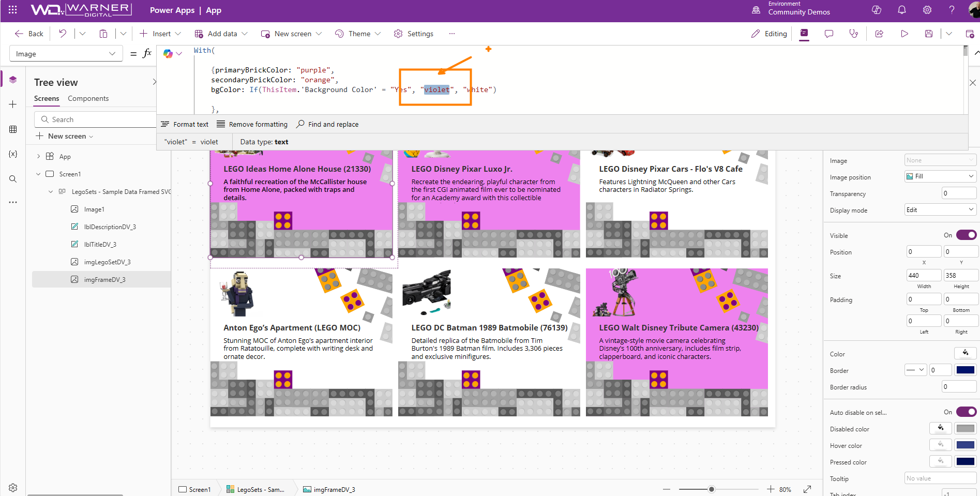The height and width of the screenshot is (496, 980).
Task: Open the New screen menu in toolbar
Action: 291,34
